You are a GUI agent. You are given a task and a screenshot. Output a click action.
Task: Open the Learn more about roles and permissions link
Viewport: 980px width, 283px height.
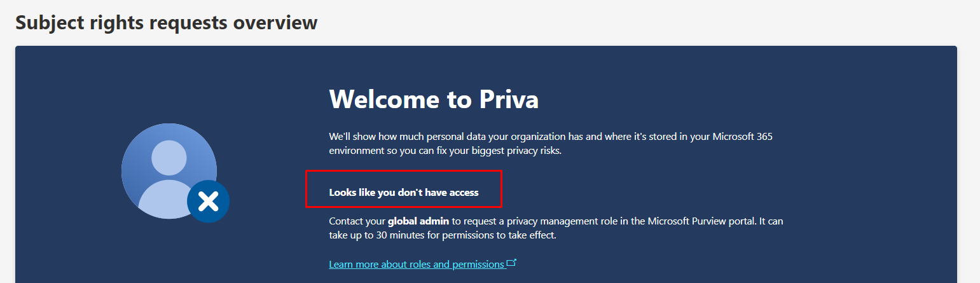coord(417,264)
